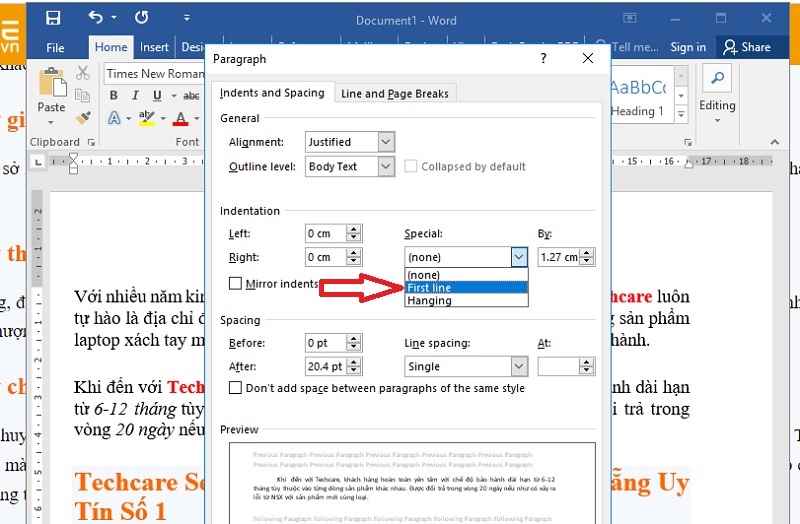Toggle Italic formatting
Viewport: 800px width, 524px height.
[135, 95]
